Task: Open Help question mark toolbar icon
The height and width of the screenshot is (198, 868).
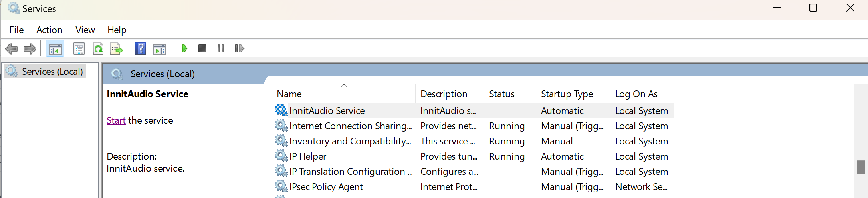Action: (141, 49)
